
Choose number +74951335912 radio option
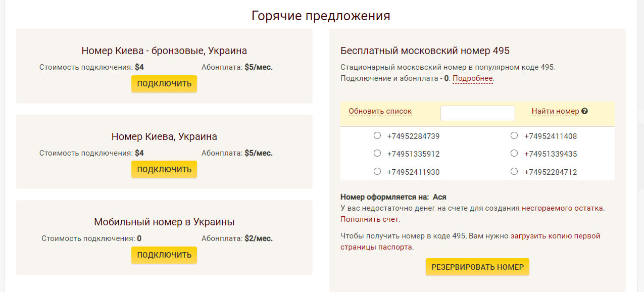[377, 153]
